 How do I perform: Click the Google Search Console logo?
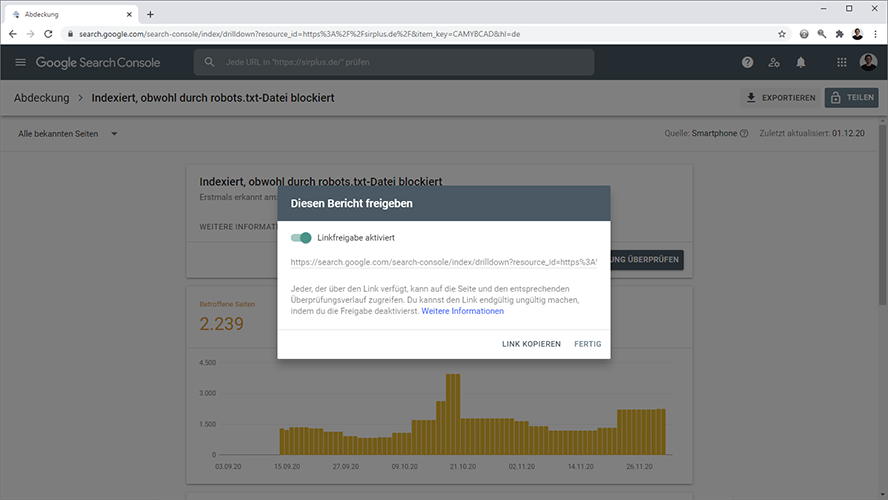(98, 62)
